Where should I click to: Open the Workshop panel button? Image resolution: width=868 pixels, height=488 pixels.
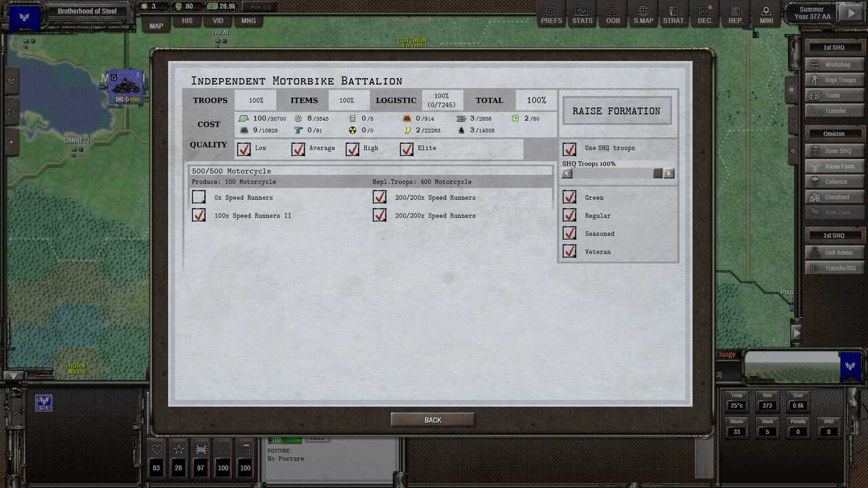point(833,64)
